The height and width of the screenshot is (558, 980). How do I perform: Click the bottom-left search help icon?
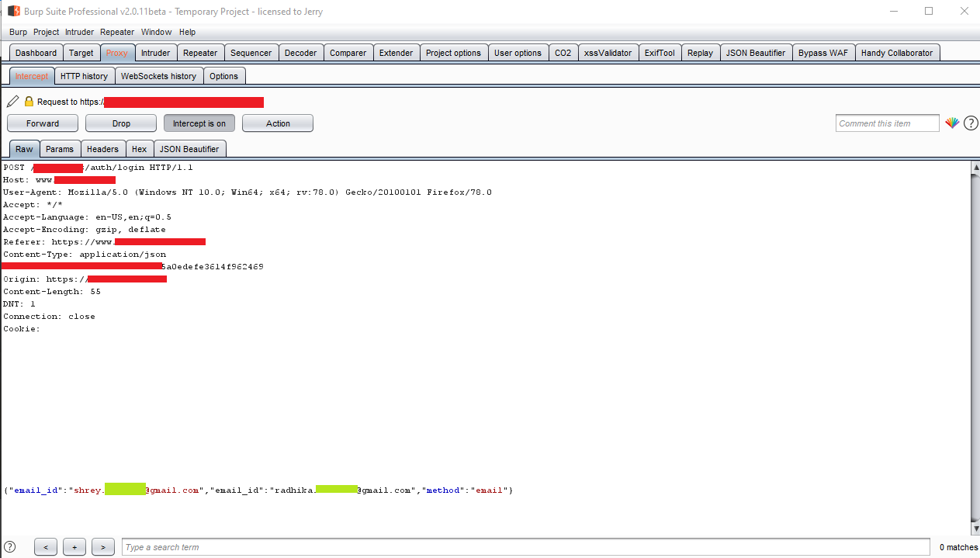10,547
